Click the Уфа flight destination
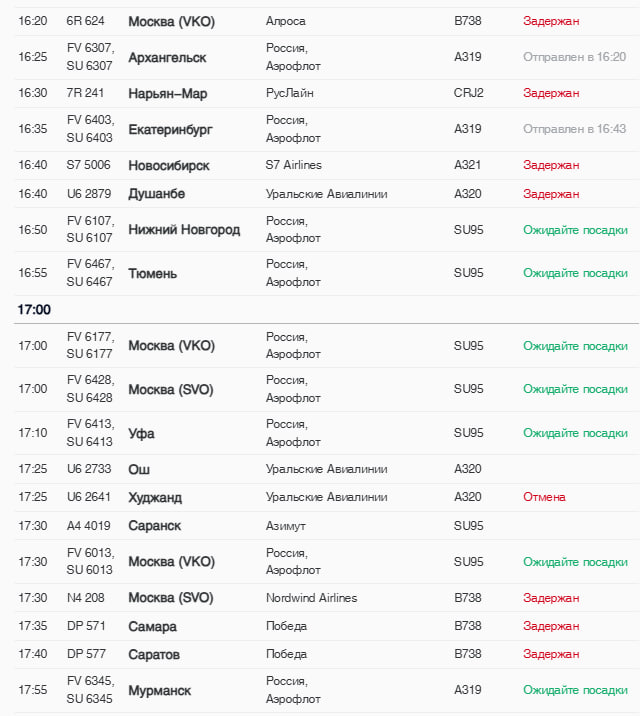The height and width of the screenshot is (716, 640). pos(141,434)
